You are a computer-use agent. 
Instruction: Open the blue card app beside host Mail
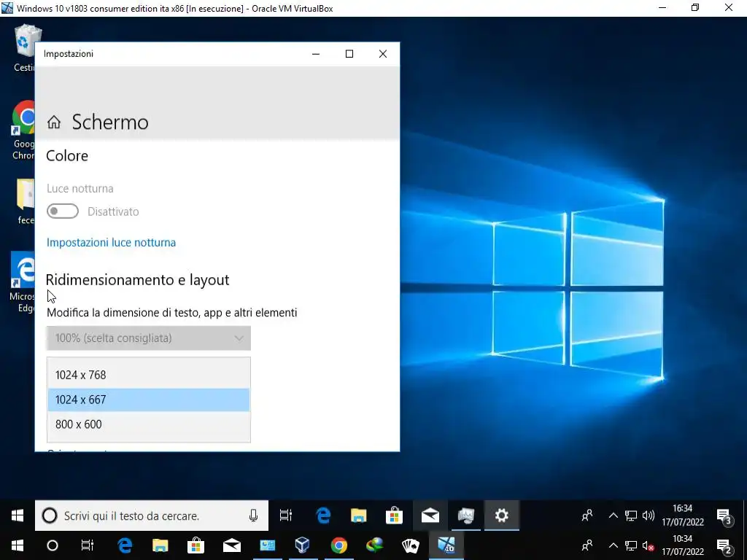[267, 545]
